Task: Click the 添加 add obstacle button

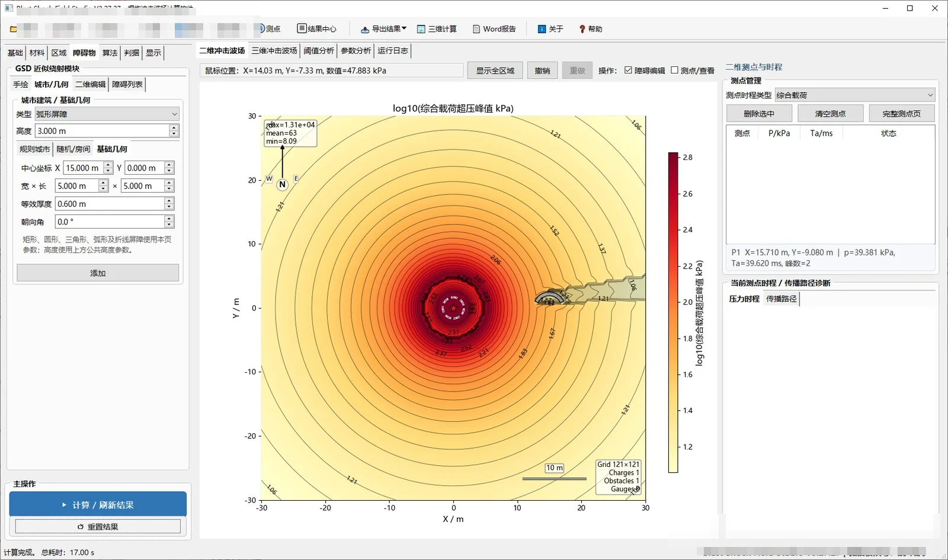Action: (x=98, y=273)
